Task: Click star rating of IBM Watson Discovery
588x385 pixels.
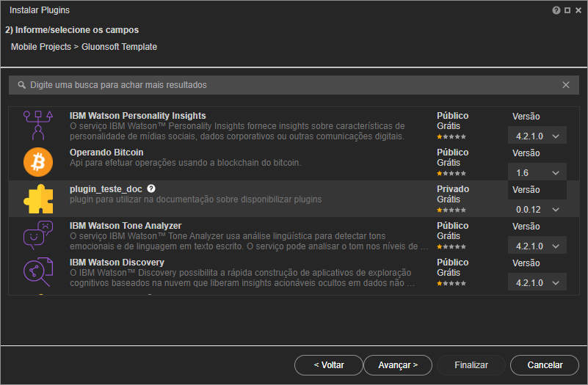Action: point(451,284)
